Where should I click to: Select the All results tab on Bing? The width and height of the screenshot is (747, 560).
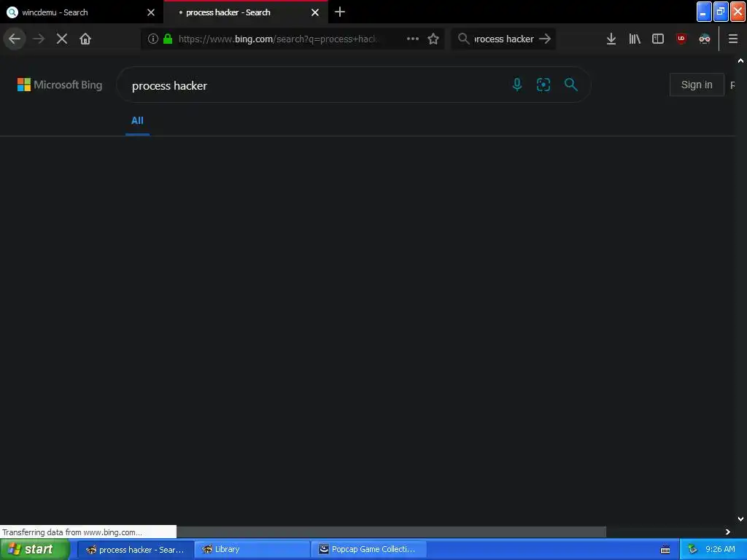coord(137,120)
